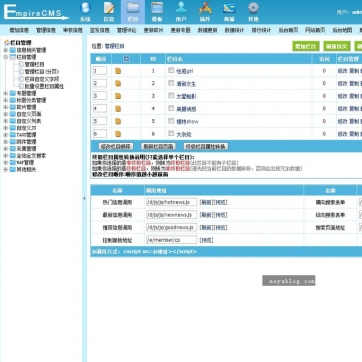
Task: Click the 修改栏目顺序 button
Action: [x=116, y=146]
